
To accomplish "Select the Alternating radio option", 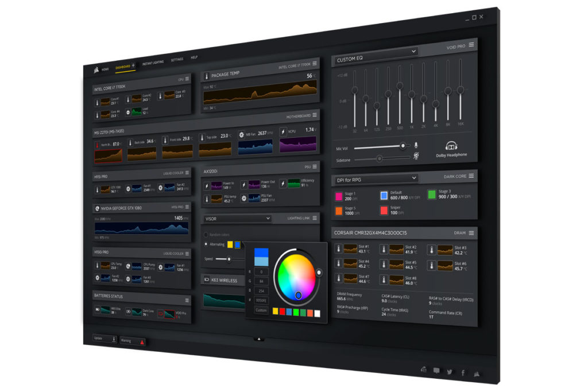I will 207,244.
